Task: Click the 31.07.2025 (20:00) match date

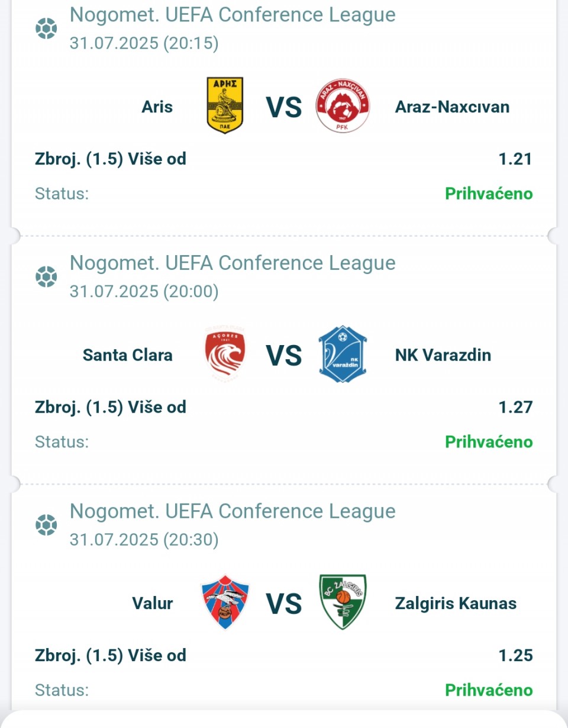Action: click(144, 291)
